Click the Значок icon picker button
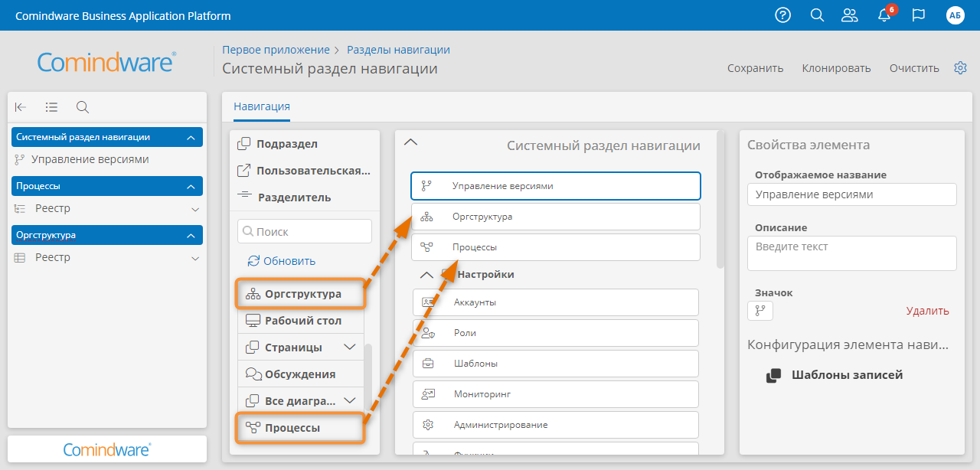The height and width of the screenshot is (470, 980). click(x=760, y=310)
